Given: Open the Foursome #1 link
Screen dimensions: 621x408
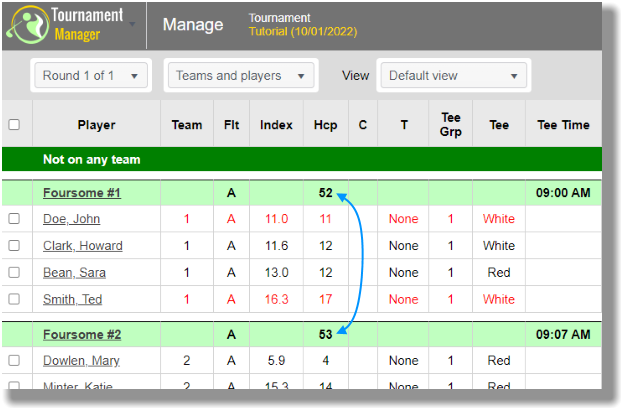Looking at the screenshot, I should click(x=82, y=193).
